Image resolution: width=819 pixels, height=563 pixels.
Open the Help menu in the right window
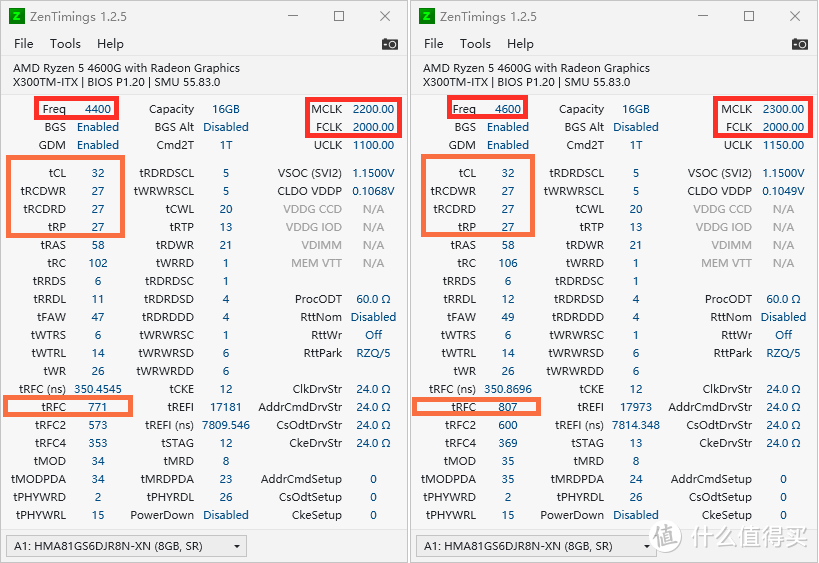(520, 44)
